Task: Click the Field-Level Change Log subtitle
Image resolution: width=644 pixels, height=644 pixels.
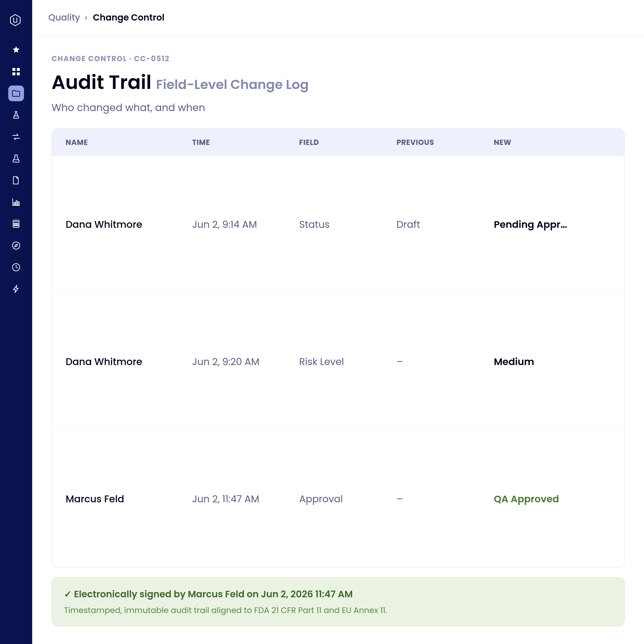Action: 232,84
